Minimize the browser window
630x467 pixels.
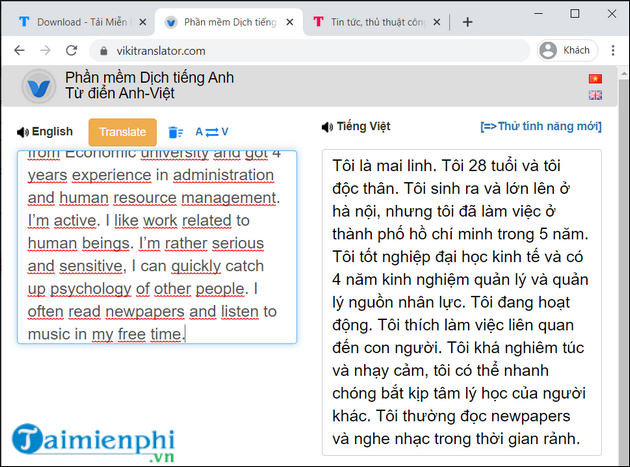pyautogui.click(x=538, y=14)
